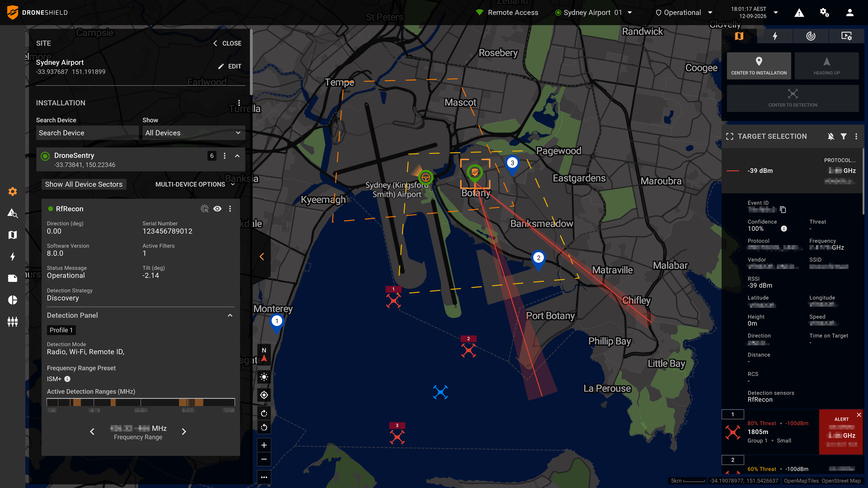
Task: Toggle RfRecon visibility eye icon
Action: (x=217, y=209)
